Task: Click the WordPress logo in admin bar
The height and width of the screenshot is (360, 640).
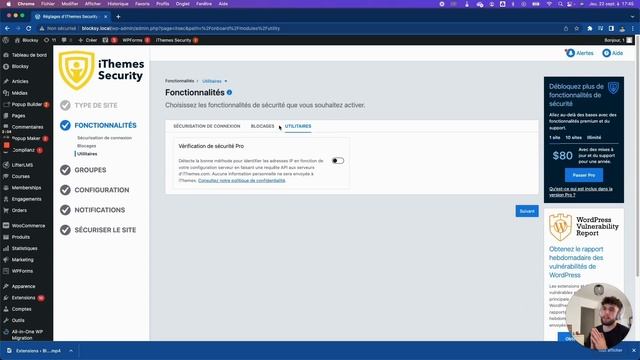Action: coord(6,40)
